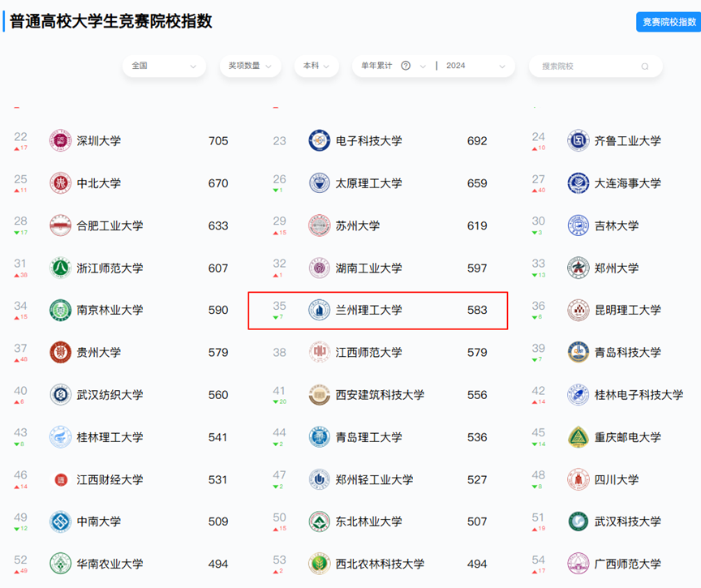
Task: Click the 竞赛院校指数 button
Action: pos(669,22)
